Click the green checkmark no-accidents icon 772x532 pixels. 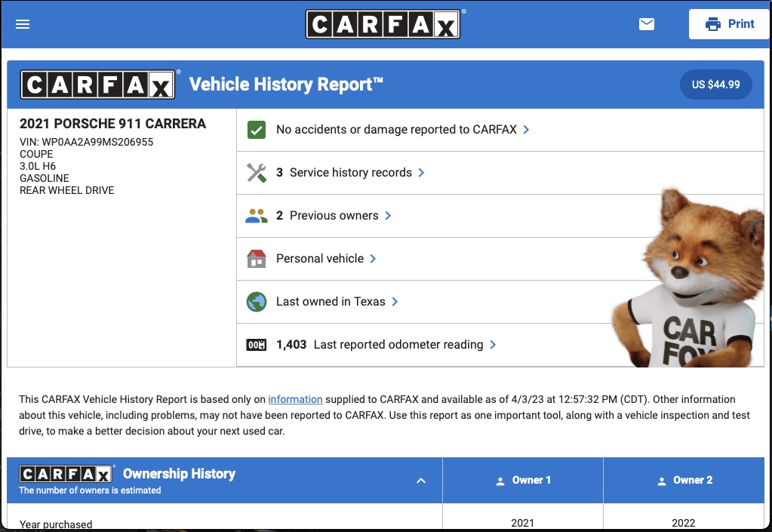click(256, 130)
